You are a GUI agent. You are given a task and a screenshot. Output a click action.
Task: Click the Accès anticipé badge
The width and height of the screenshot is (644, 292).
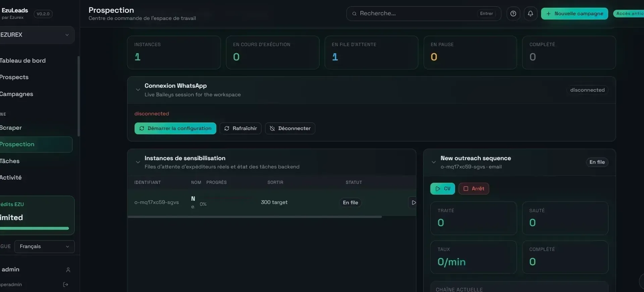[629, 14]
